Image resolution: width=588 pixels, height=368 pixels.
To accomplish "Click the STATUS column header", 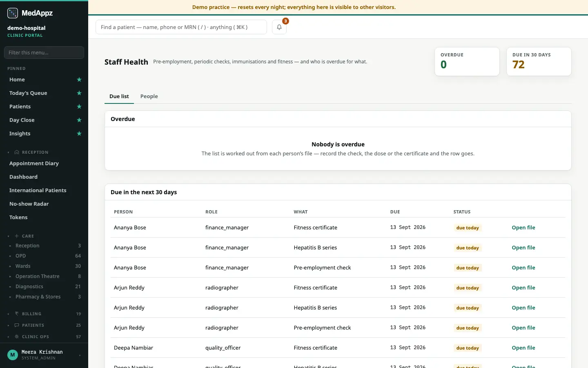I will (x=462, y=212).
